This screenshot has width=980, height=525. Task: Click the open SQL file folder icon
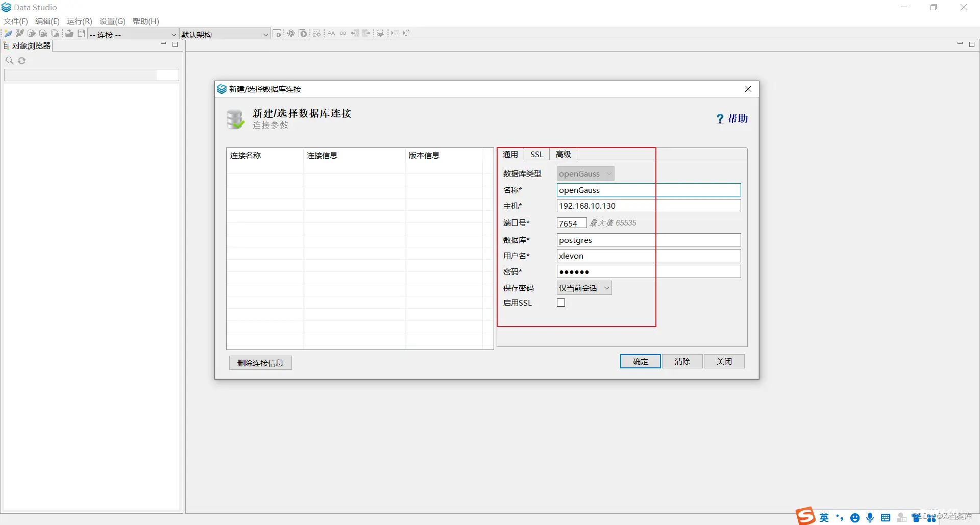click(x=69, y=34)
